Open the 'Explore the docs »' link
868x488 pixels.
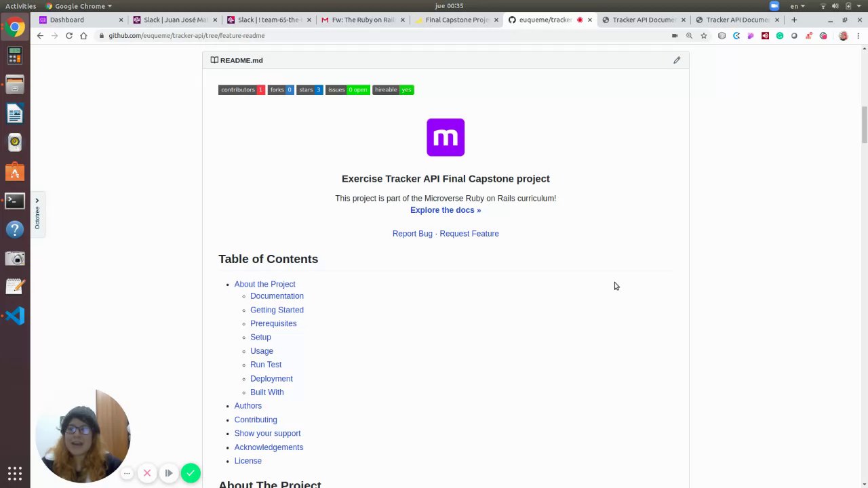(446, 210)
